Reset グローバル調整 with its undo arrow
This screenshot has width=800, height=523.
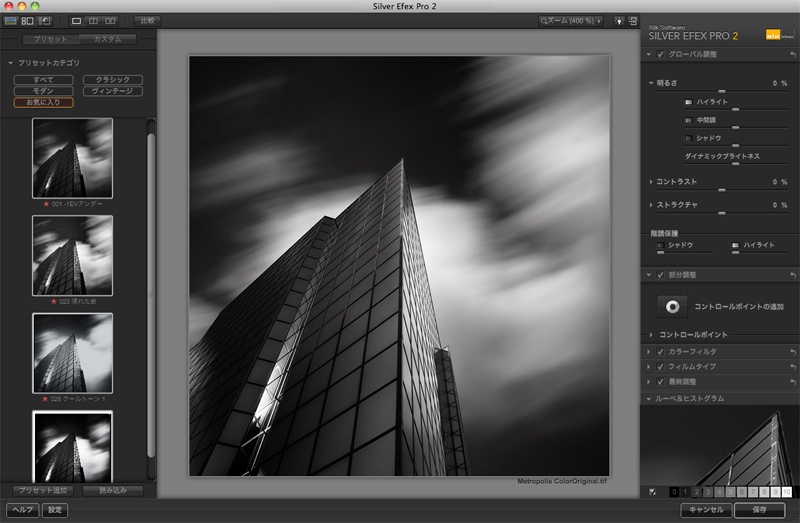point(793,54)
